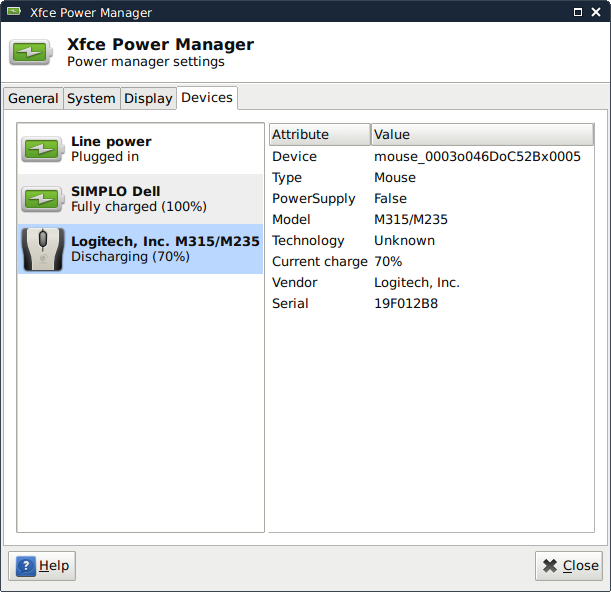
Task: Click the M315/M235 model value cell
Action: click(411, 220)
